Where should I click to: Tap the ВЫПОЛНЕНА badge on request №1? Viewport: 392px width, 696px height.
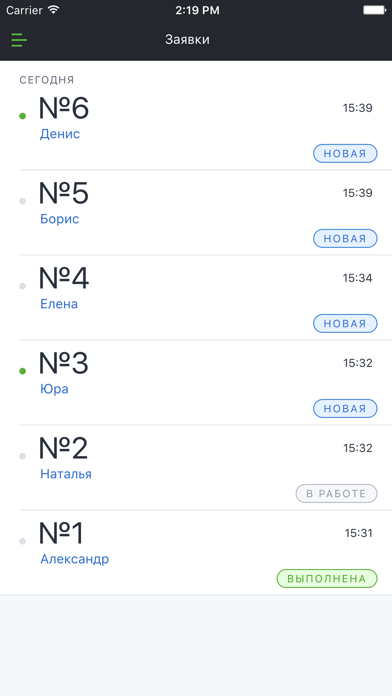coord(327,579)
